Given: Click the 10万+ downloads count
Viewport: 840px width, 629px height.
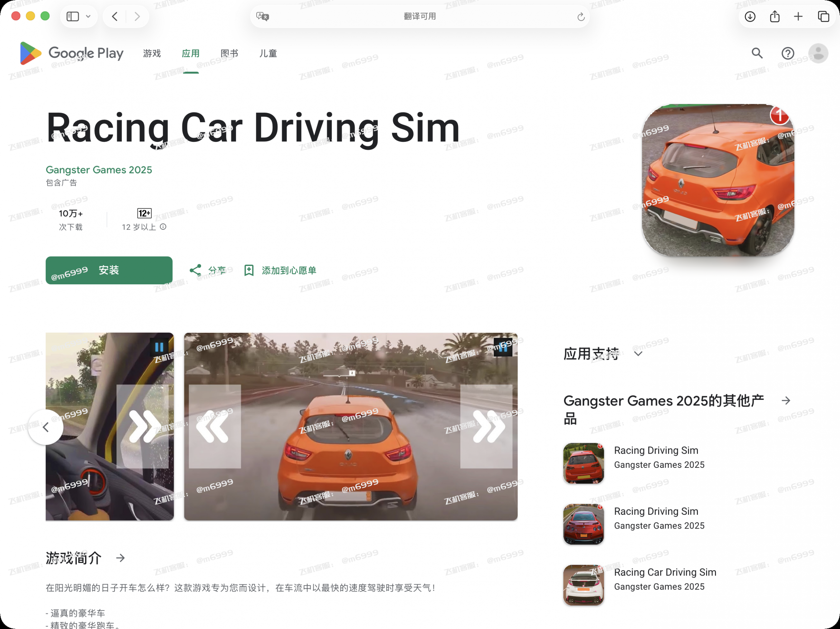Looking at the screenshot, I should (x=71, y=213).
